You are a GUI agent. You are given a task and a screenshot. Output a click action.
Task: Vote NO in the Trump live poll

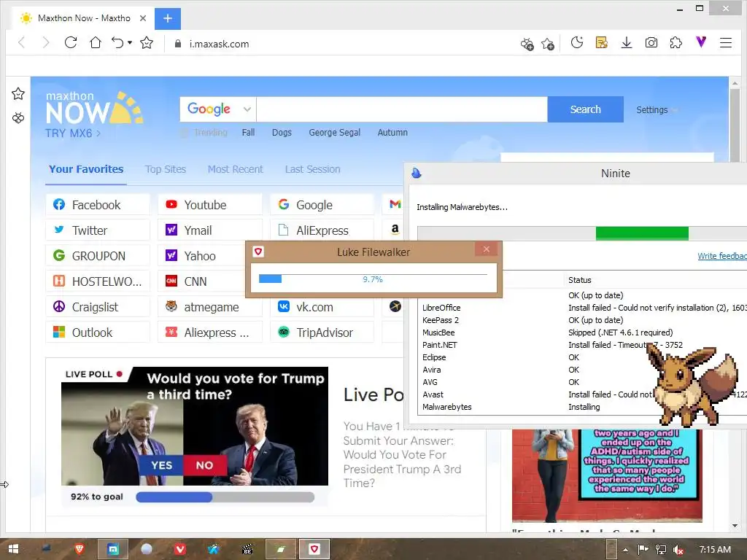click(205, 465)
